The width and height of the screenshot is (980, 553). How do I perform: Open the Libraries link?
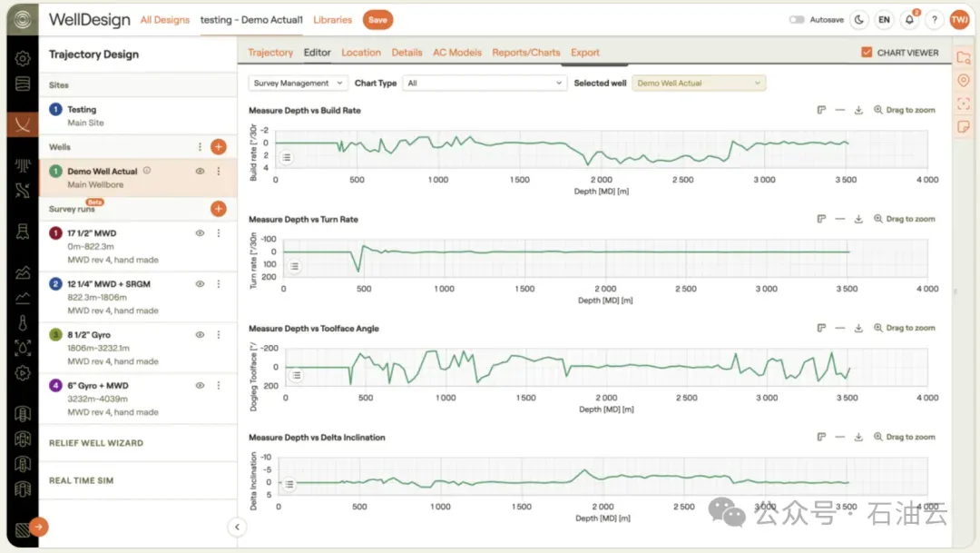tap(332, 20)
